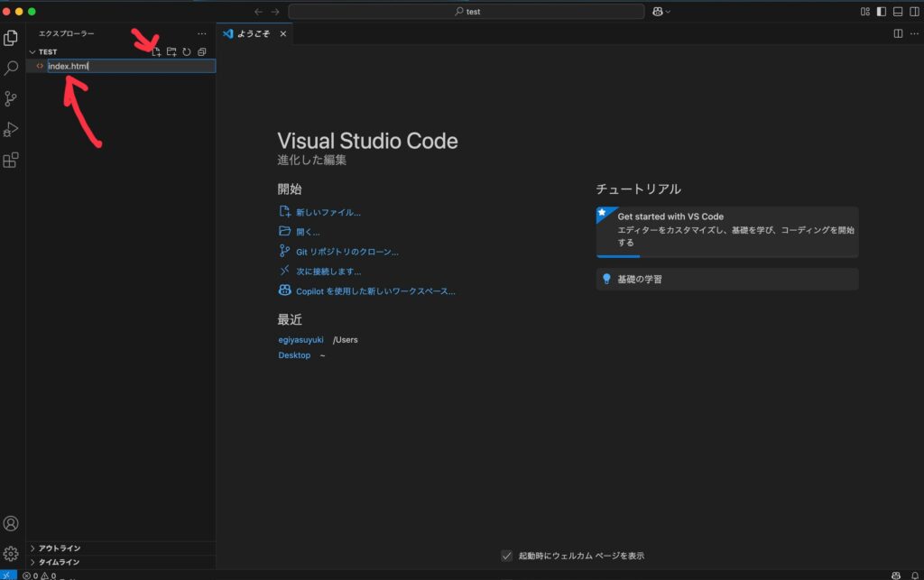Click the command center search box showing test
The height and width of the screenshot is (580, 924).
(x=467, y=12)
